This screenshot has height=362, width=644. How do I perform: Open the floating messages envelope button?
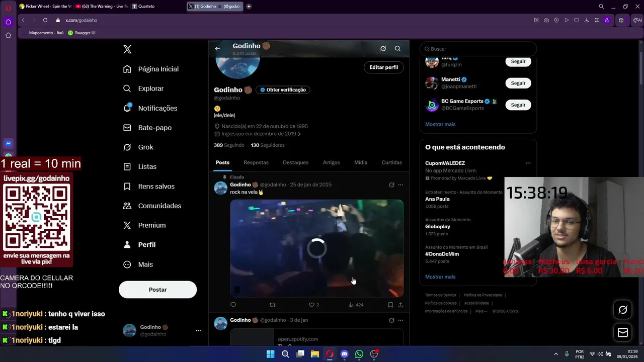(x=623, y=332)
